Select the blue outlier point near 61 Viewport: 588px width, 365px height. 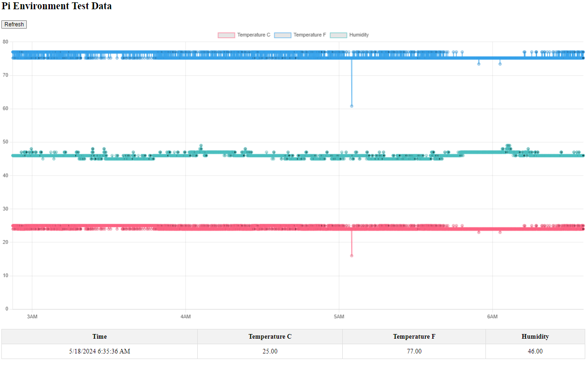pos(352,106)
